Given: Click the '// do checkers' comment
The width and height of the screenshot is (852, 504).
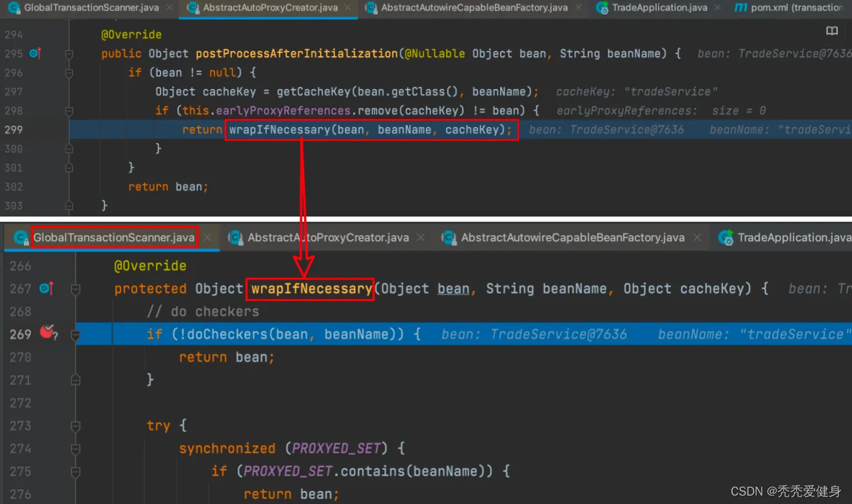Looking at the screenshot, I should coord(203,311).
